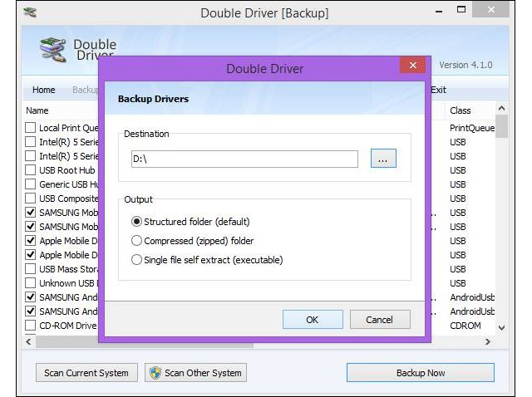
Task: Click the USB Root Hub row name
Action: [x=67, y=170]
